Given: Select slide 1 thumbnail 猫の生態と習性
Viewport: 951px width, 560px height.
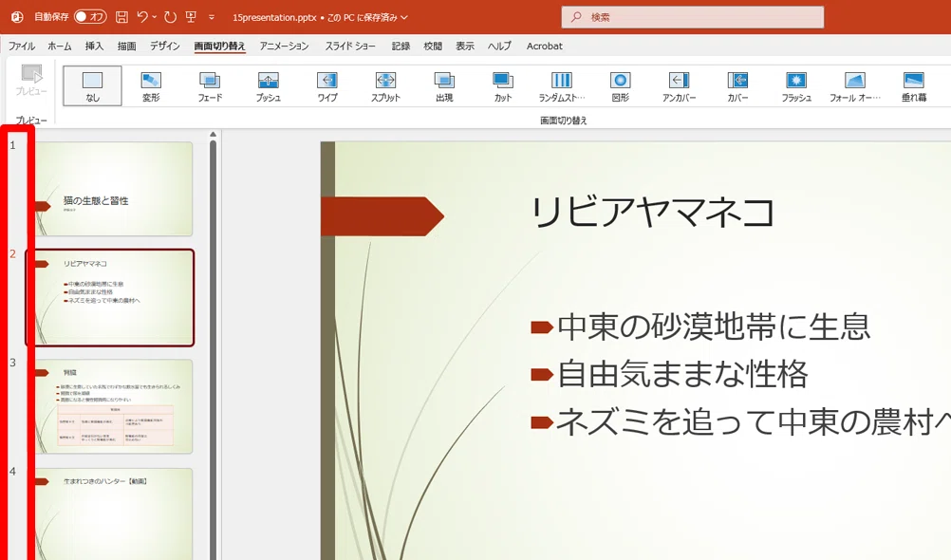Looking at the screenshot, I should [113, 189].
